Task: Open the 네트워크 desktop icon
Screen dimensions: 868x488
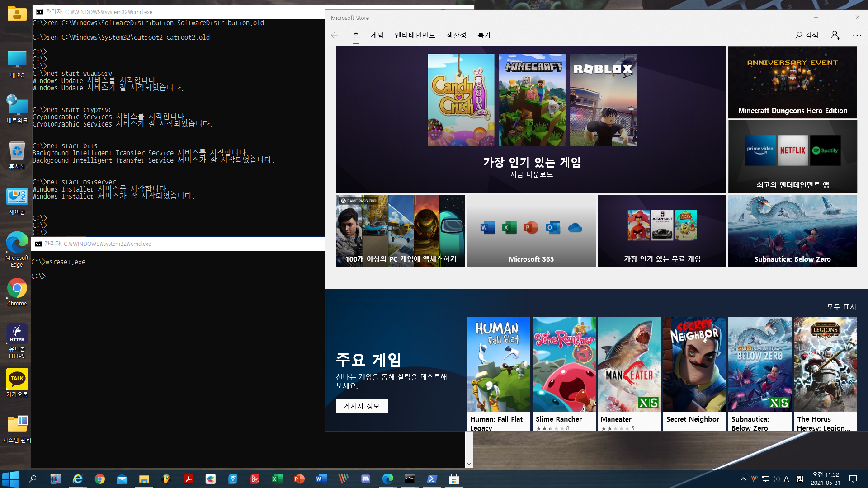Action: click(x=17, y=110)
